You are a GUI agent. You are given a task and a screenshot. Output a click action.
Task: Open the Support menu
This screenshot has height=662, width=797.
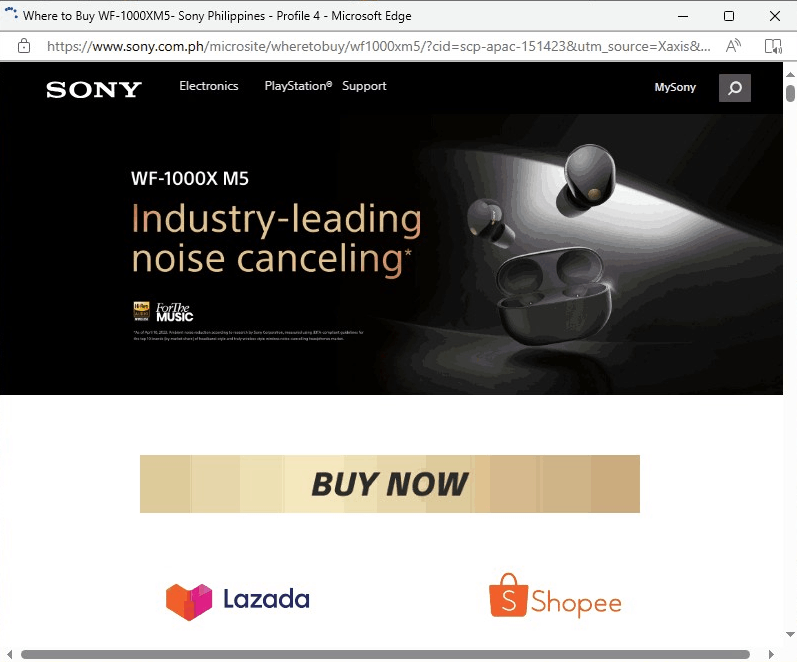[364, 86]
